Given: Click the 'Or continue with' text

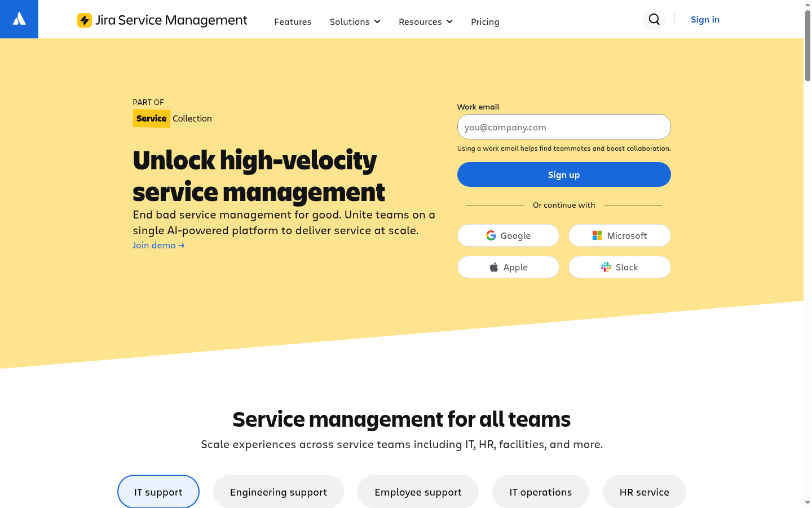Looking at the screenshot, I should click(564, 205).
